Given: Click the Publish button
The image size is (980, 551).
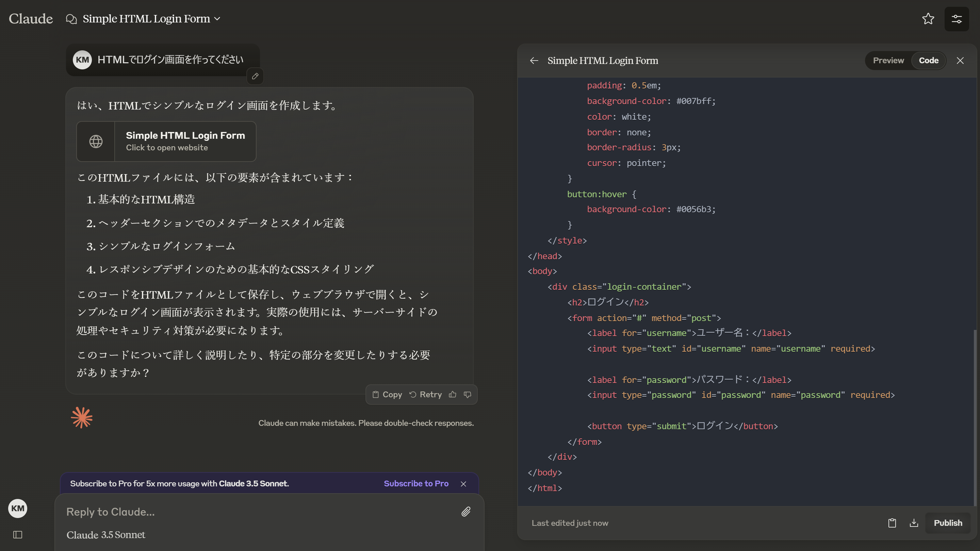Looking at the screenshot, I should pyautogui.click(x=947, y=523).
